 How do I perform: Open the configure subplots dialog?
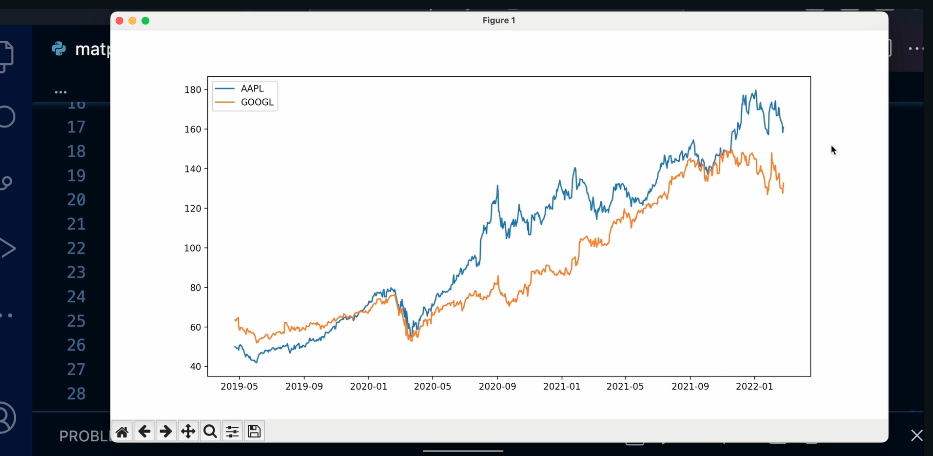pyautogui.click(x=232, y=432)
